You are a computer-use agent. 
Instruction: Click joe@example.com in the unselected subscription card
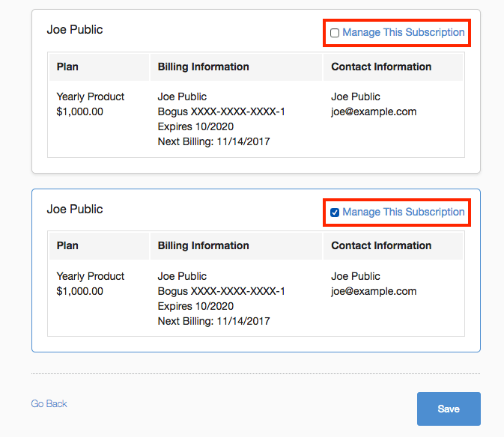point(374,111)
